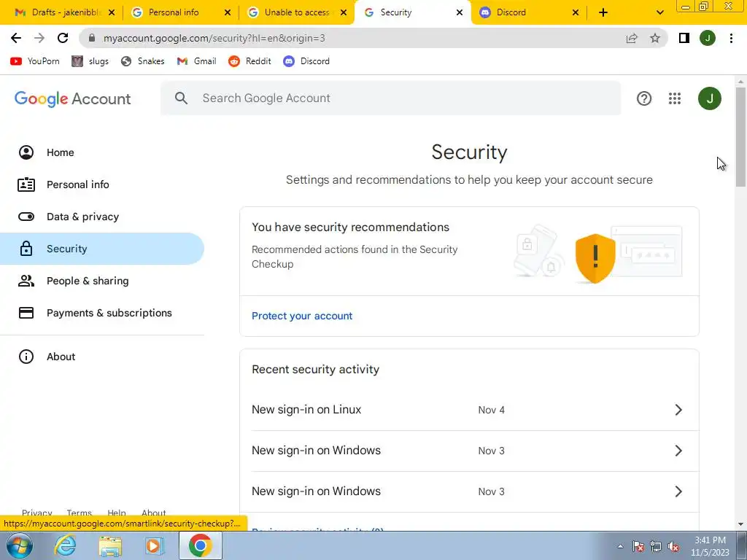The image size is (747, 560).
Task: Open Windows Media Player from taskbar
Action: [x=154, y=545]
